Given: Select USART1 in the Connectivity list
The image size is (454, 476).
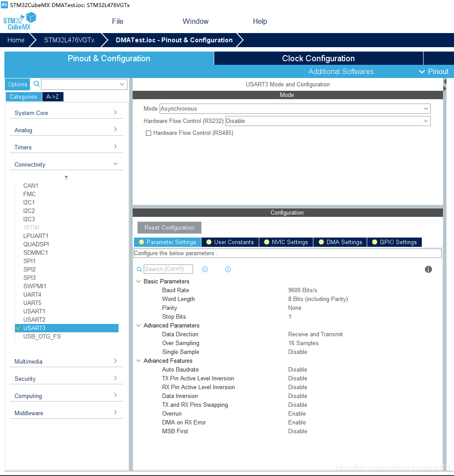Looking at the screenshot, I should point(34,311).
